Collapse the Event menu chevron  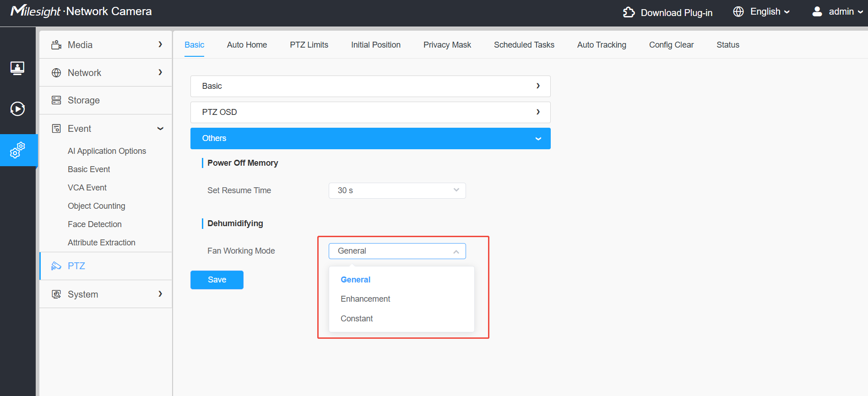coord(160,129)
